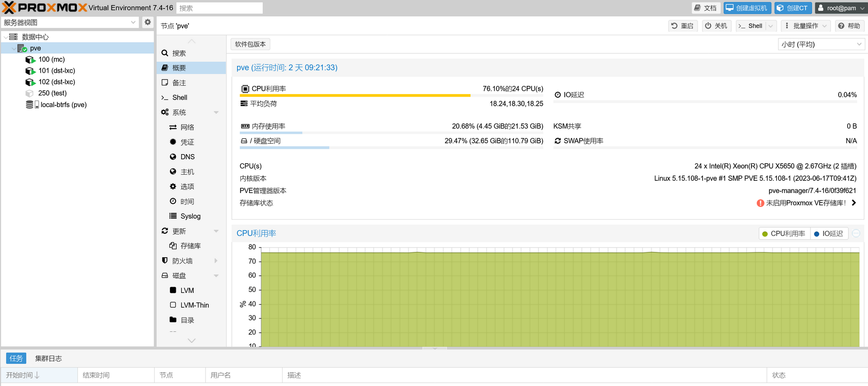The height and width of the screenshot is (386, 868).
Task: Open server view settings gear
Action: point(147,22)
